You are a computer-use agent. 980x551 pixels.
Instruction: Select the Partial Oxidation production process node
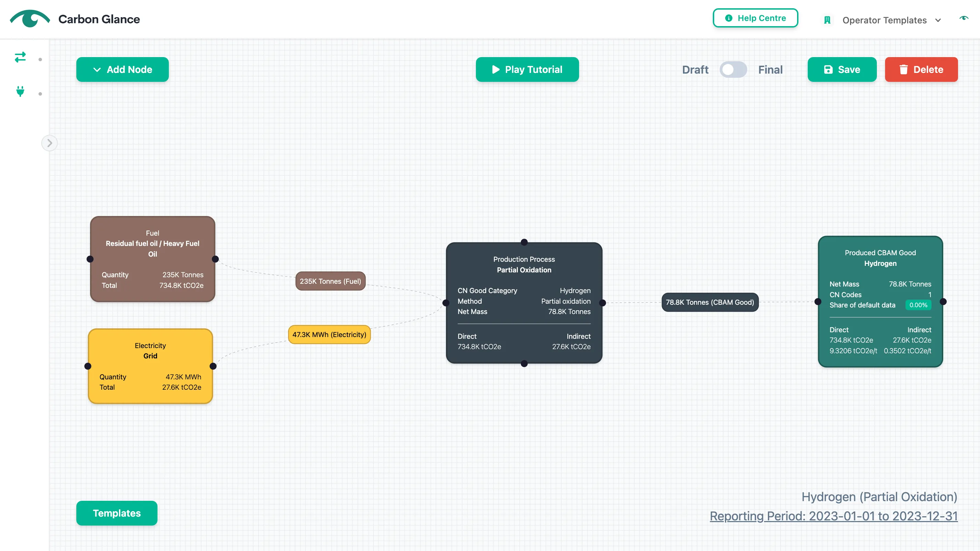(x=524, y=303)
